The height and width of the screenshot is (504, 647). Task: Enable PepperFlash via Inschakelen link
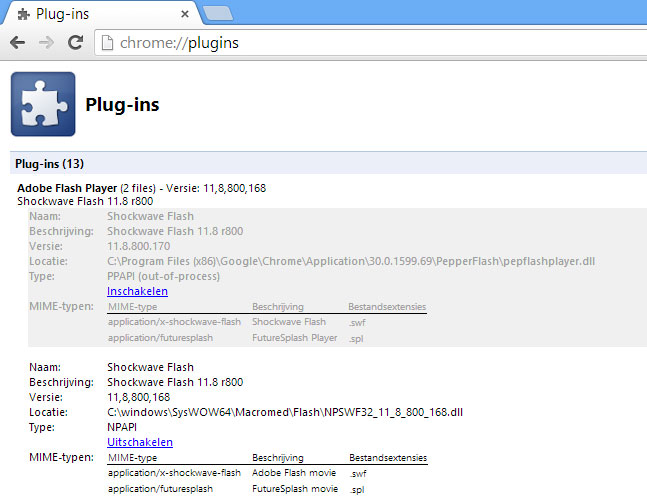(137, 291)
